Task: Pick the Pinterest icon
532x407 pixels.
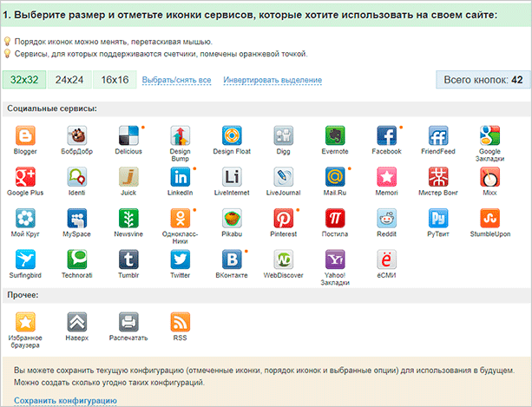Action: pos(283,218)
